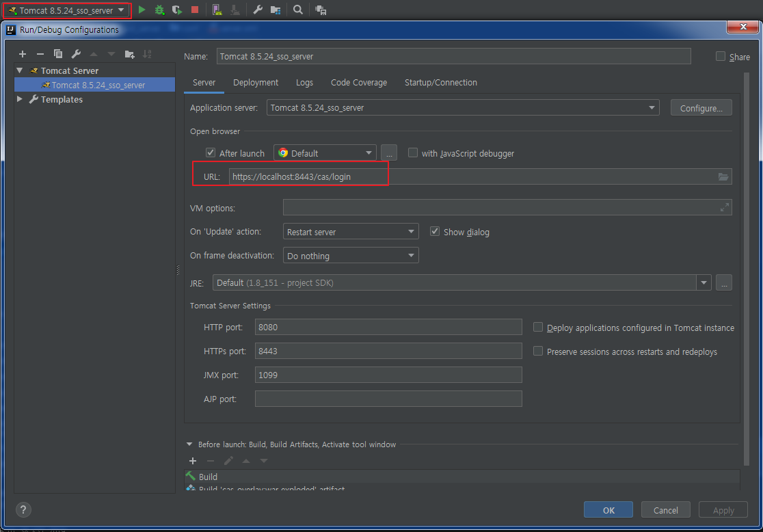Add new configuration with plus icon

[23, 54]
